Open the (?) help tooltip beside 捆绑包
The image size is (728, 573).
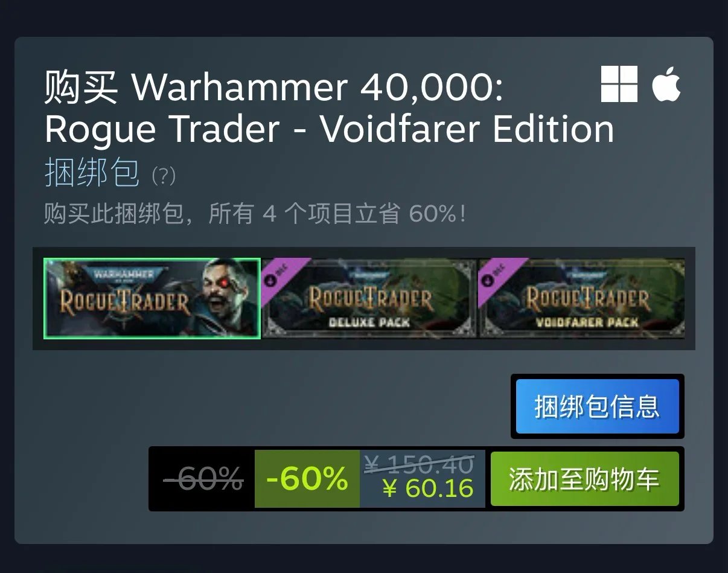pos(163,176)
